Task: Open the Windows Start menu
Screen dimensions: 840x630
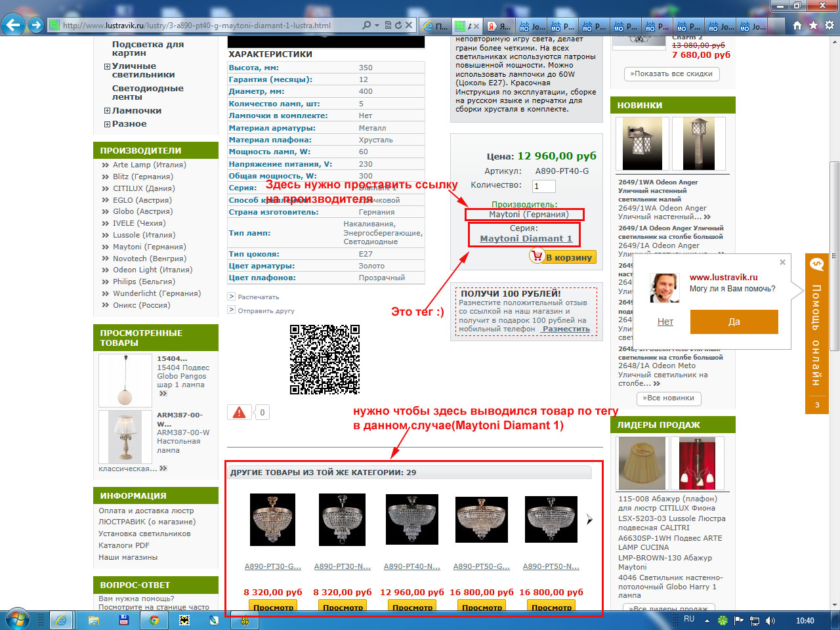Action: (x=16, y=620)
